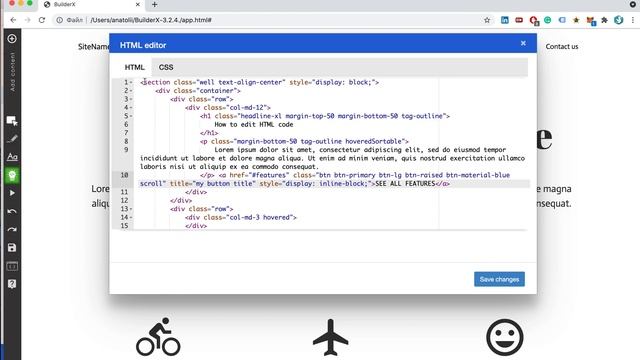Screen dimensions: 640x360
Task: Collapse code fold on line 1
Action: (131, 82)
